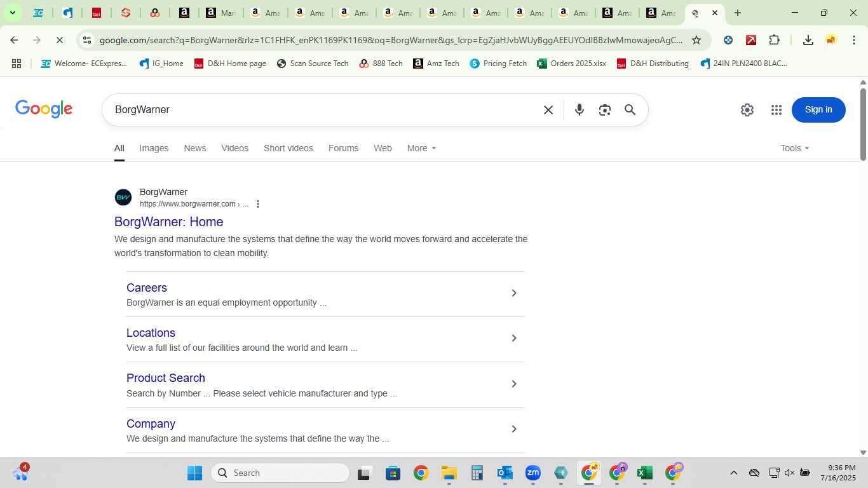The width and height of the screenshot is (868, 488).
Task: Open the Locations sitelink
Action: tap(151, 333)
